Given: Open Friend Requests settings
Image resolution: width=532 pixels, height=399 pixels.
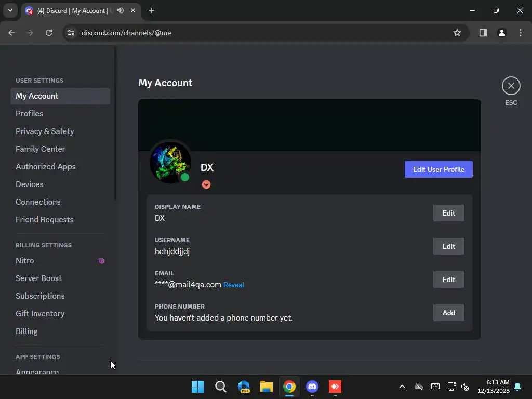Looking at the screenshot, I should click(x=60, y=220).
